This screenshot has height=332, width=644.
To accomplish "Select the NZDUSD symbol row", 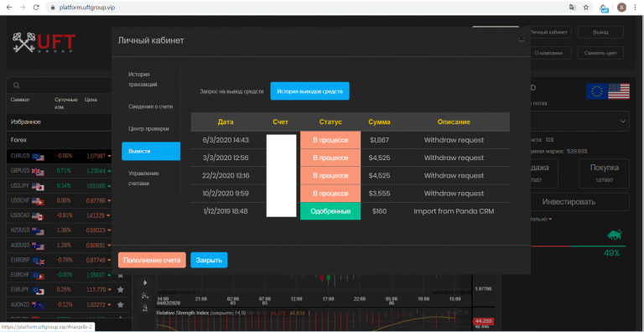I will [x=60, y=231].
